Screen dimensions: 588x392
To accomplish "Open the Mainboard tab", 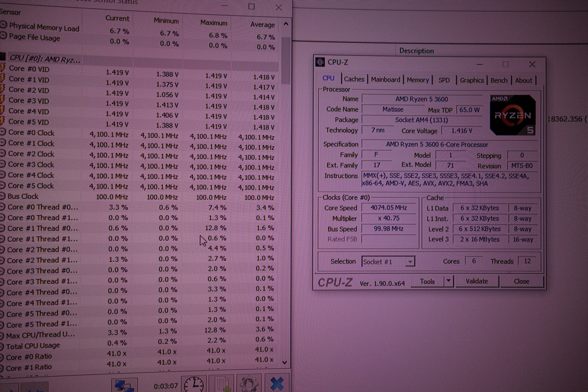I will pos(386,80).
